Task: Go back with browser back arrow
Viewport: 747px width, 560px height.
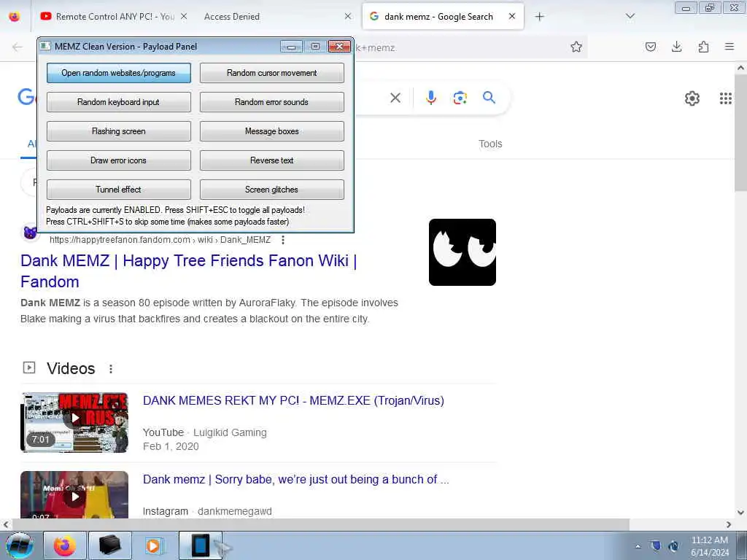Action: [x=18, y=47]
